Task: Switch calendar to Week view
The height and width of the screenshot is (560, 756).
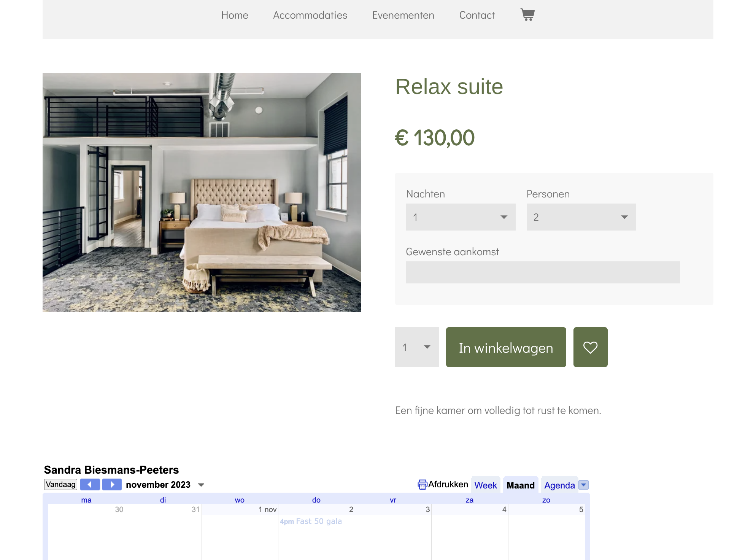Action: point(486,485)
